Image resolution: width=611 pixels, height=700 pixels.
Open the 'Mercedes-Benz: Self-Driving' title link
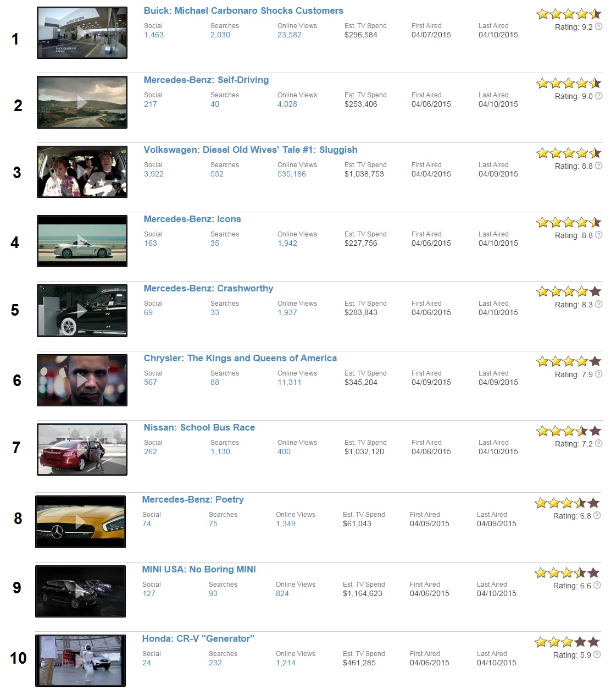tap(206, 80)
